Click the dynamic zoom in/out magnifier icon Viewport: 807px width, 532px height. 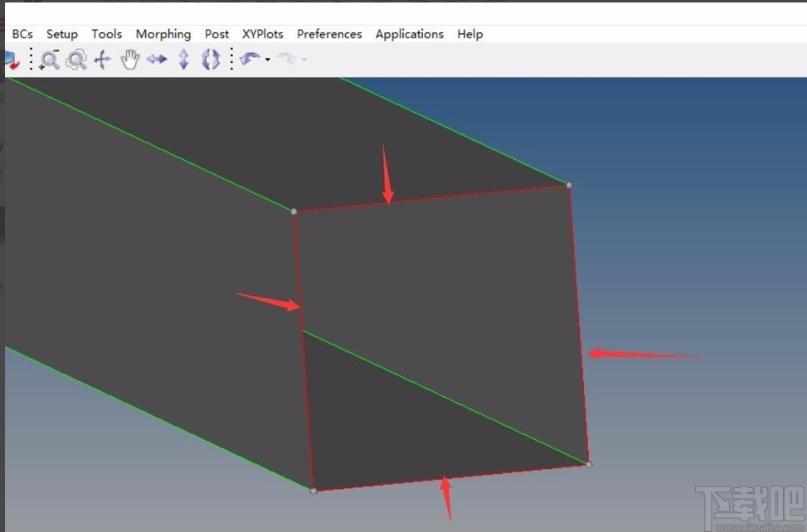point(50,60)
